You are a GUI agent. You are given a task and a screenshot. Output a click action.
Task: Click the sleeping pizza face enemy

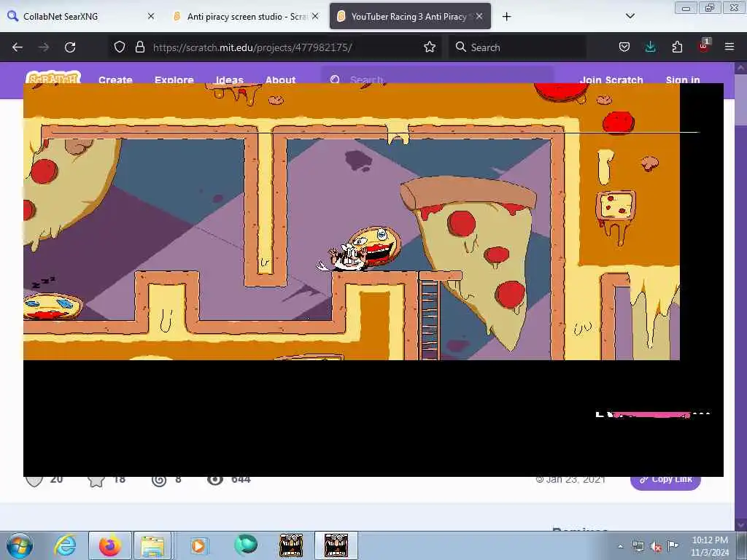[x=53, y=306]
